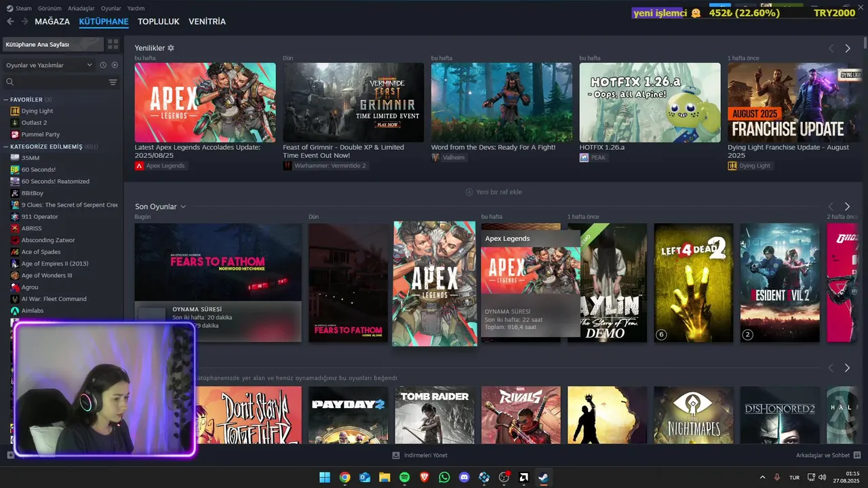Open Feast of Grimnir news thumbnail
The height and width of the screenshot is (488, 868).
coord(353,102)
